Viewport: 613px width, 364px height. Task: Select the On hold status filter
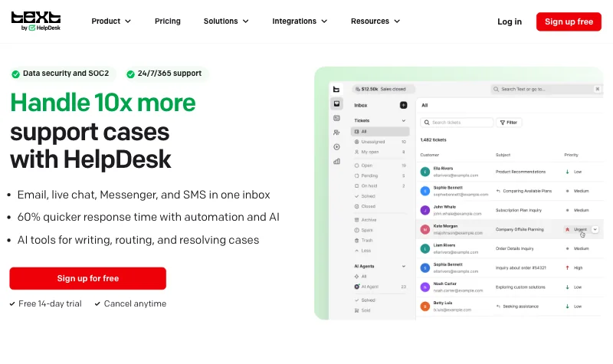[380, 185]
